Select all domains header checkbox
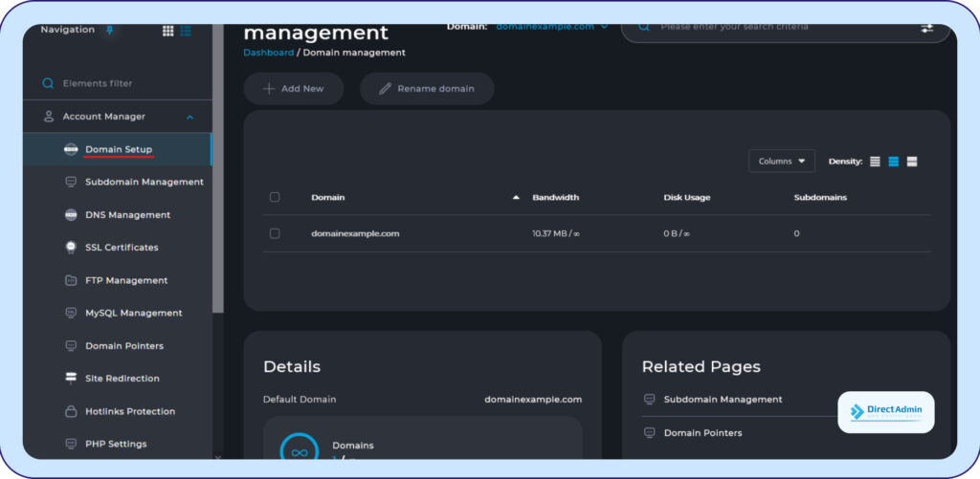This screenshot has height=479, width=980. 275,197
